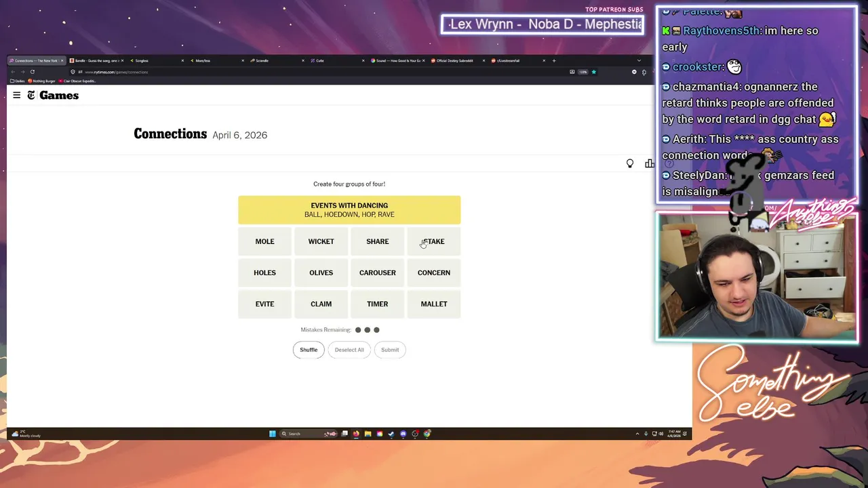
Task: Switch to the Connections browser tab
Action: click(35, 60)
